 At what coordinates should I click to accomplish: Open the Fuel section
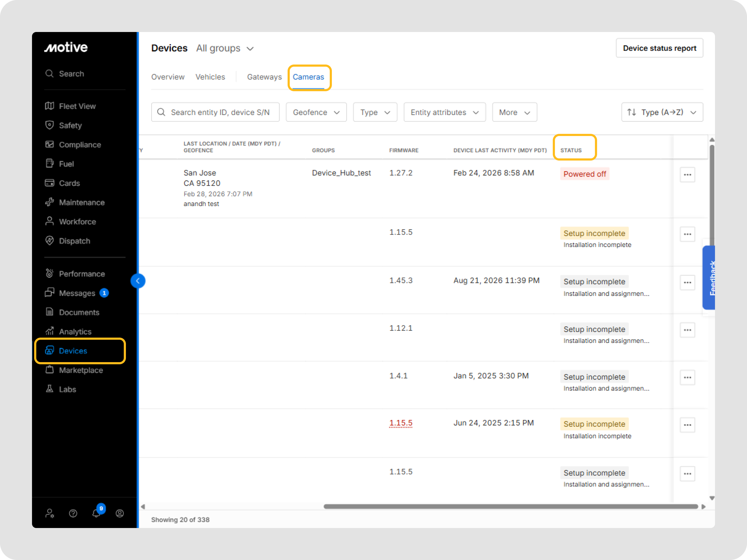[x=59, y=164]
